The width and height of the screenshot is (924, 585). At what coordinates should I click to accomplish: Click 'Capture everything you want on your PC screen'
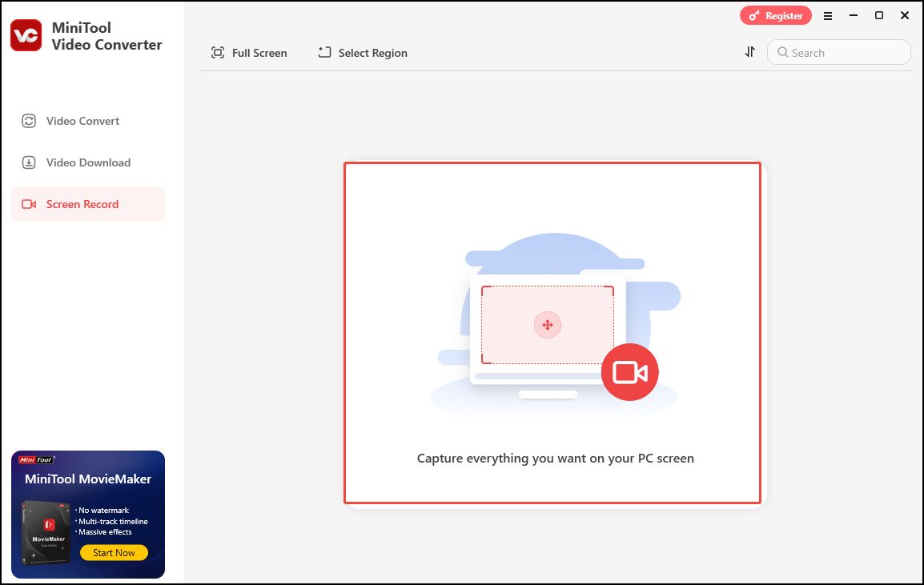(x=555, y=459)
